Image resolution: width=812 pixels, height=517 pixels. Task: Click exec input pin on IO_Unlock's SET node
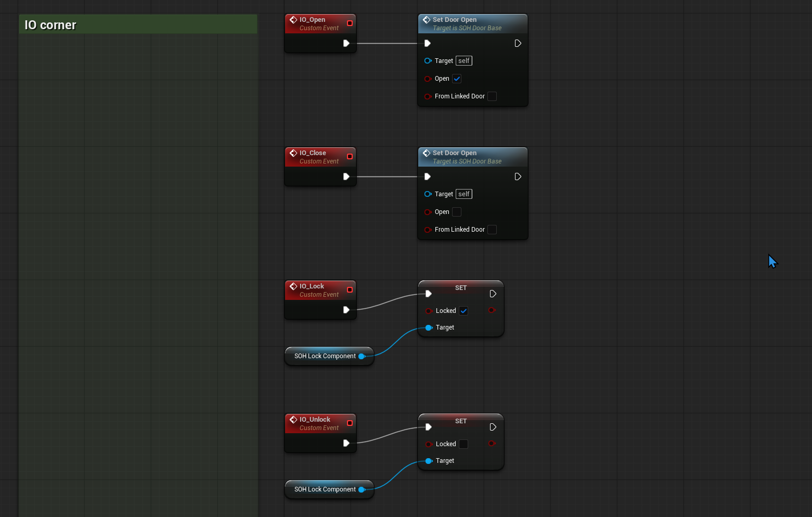coord(428,427)
